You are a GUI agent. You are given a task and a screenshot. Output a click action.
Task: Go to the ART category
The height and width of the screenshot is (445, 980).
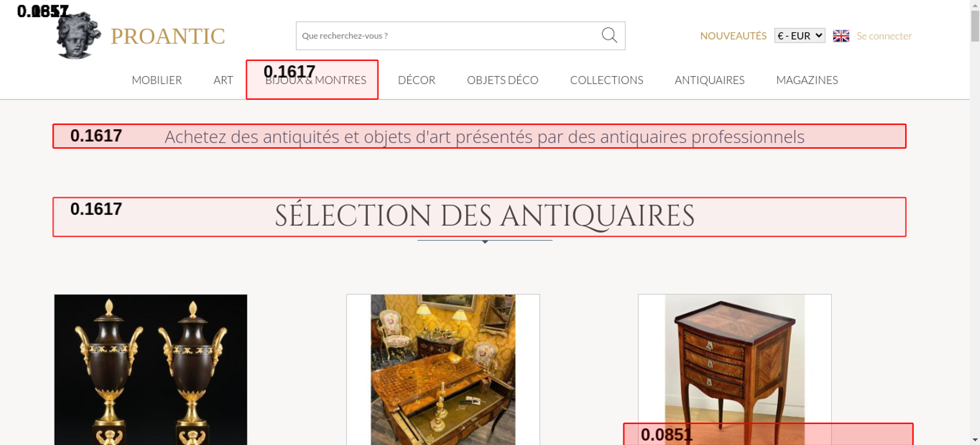[223, 80]
